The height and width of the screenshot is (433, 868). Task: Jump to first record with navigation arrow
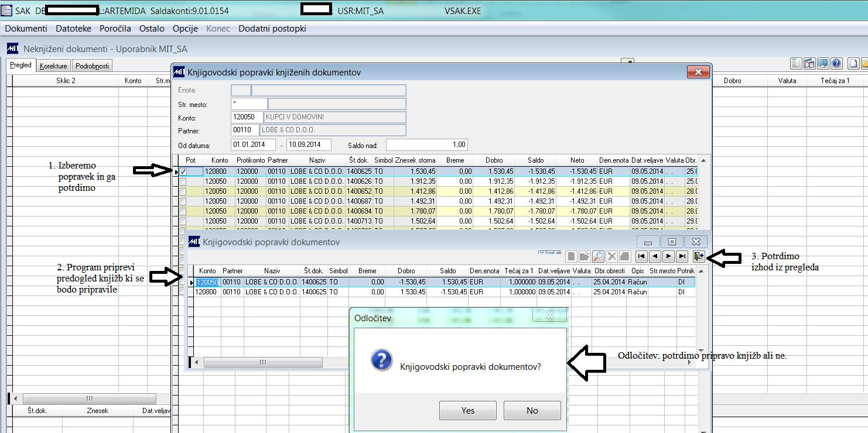pyautogui.click(x=642, y=256)
